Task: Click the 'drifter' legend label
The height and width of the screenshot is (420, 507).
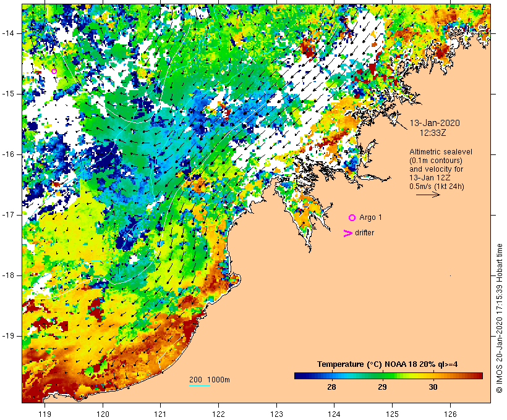Action: pos(364,233)
